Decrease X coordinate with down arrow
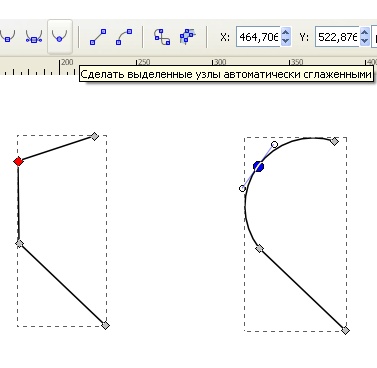Image resolution: width=377 pixels, height=368 pixels. tap(286, 41)
